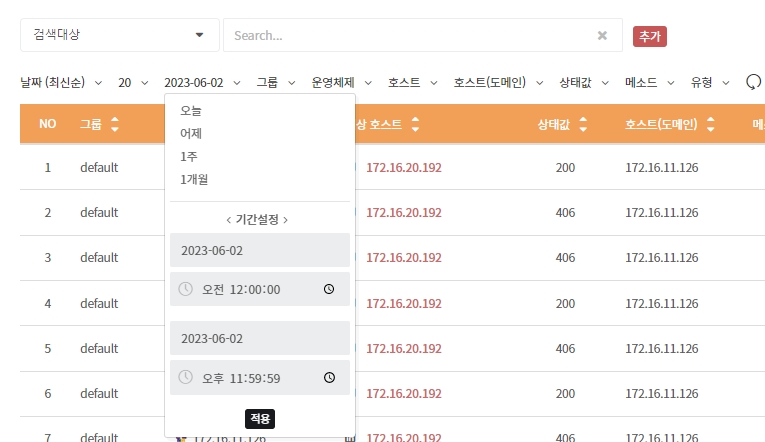Viewport: 765px width, 442px height.
Task: Click the refresh icon at filter row end
Action: (x=754, y=82)
